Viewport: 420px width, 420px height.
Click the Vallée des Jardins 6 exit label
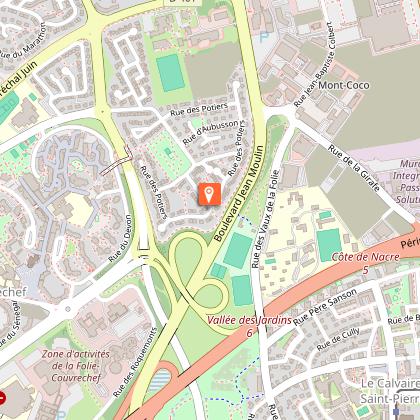coord(249,326)
